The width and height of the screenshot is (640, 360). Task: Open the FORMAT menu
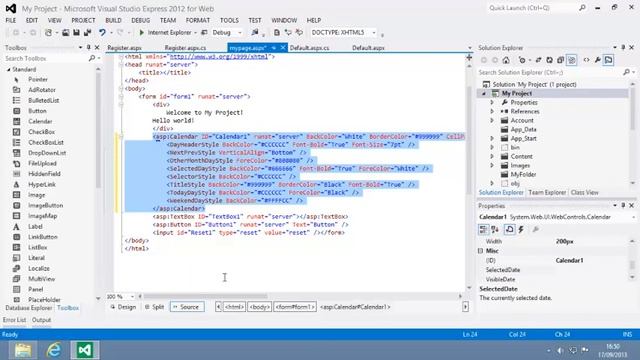click(198, 20)
